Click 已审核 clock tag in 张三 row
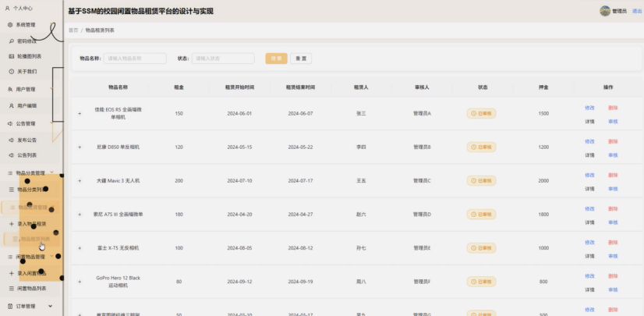This screenshot has height=316, width=644. 481,113
